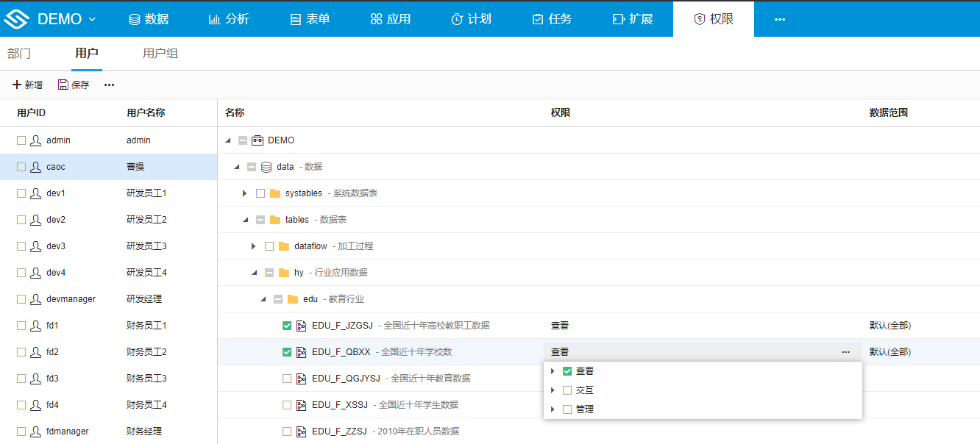980x444 pixels.
Task: Open the toolbar more options button
Action: tap(109, 85)
